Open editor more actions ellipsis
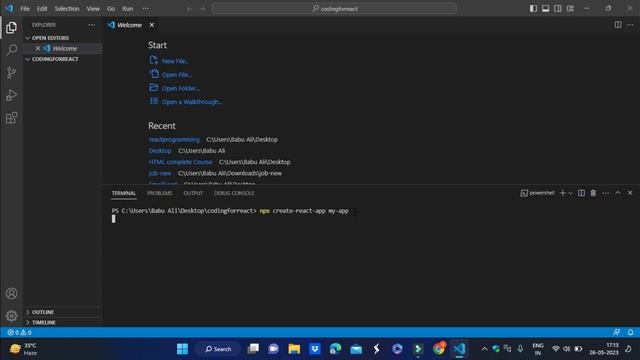 (x=630, y=25)
